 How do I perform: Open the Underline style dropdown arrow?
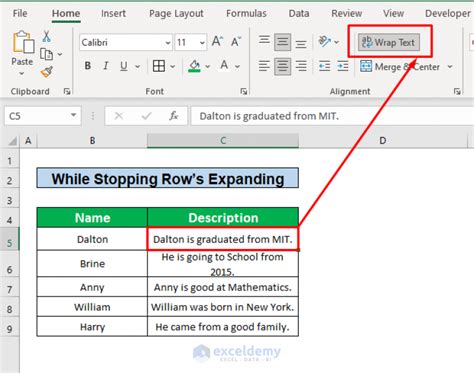(138, 66)
